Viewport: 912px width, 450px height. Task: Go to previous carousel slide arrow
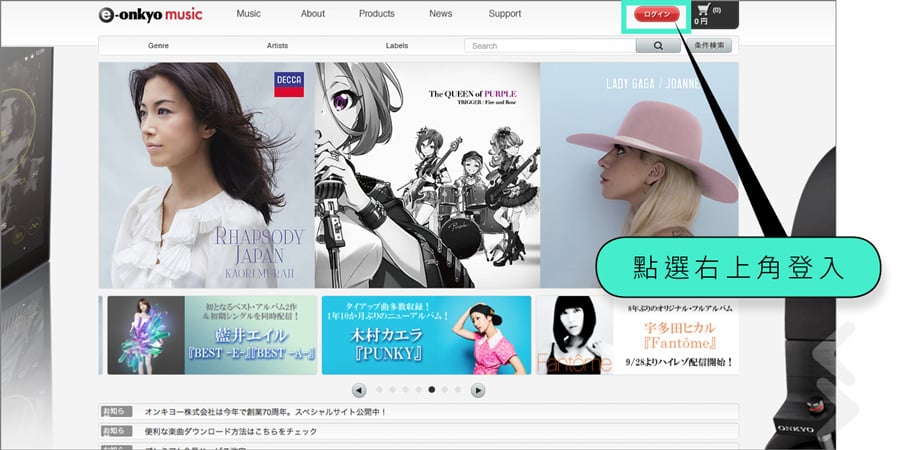[359, 390]
